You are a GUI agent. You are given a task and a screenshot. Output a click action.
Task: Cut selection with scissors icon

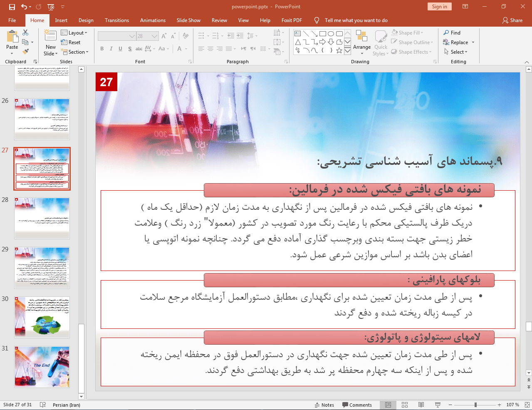tap(25, 32)
